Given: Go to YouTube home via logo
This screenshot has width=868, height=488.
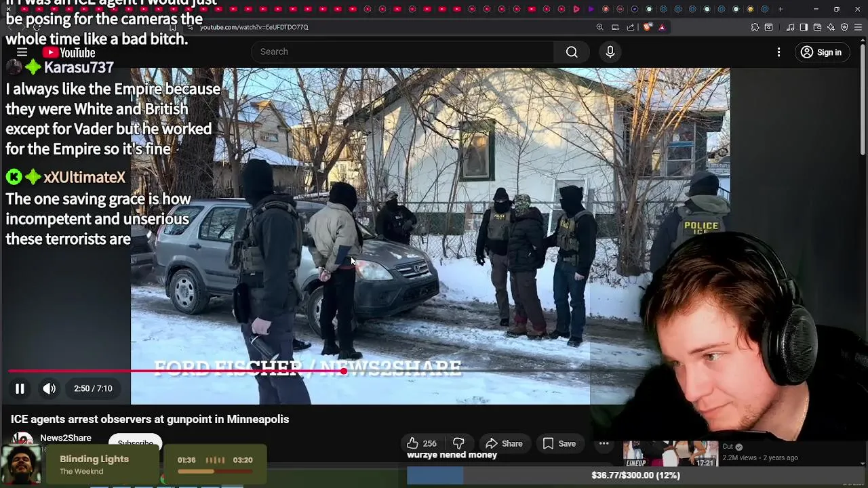Looking at the screenshot, I should click(x=68, y=53).
